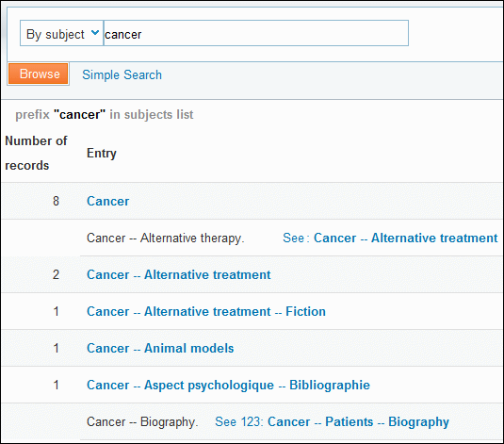Open the By subject dropdown

click(61, 33)
